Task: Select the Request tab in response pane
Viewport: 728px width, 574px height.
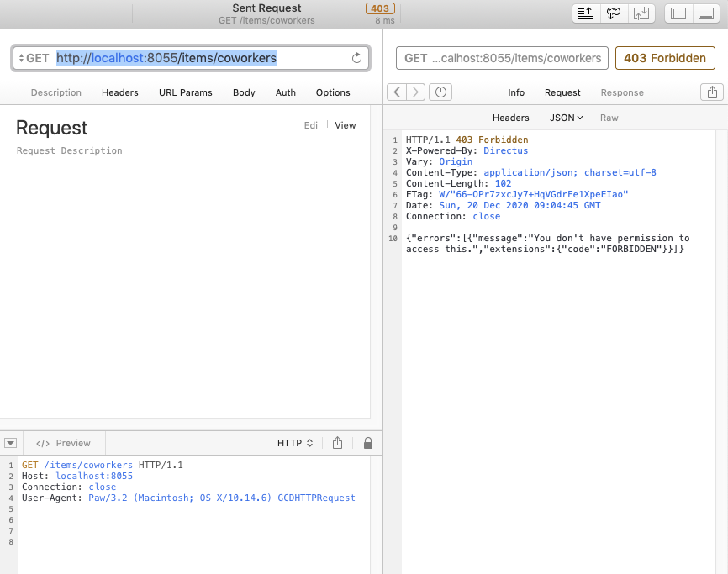Action: (x=562, y=92)
